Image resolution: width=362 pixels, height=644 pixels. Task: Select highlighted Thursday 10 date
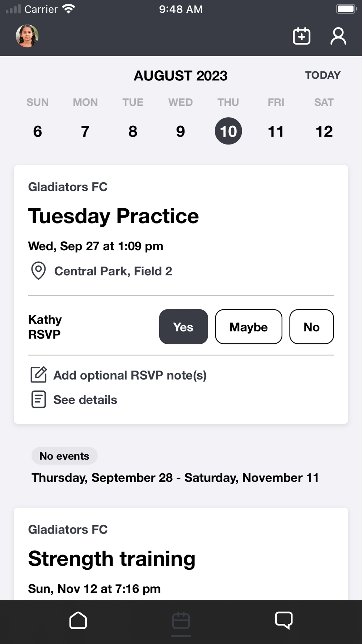pyautogui.click(x=228, y=131)
